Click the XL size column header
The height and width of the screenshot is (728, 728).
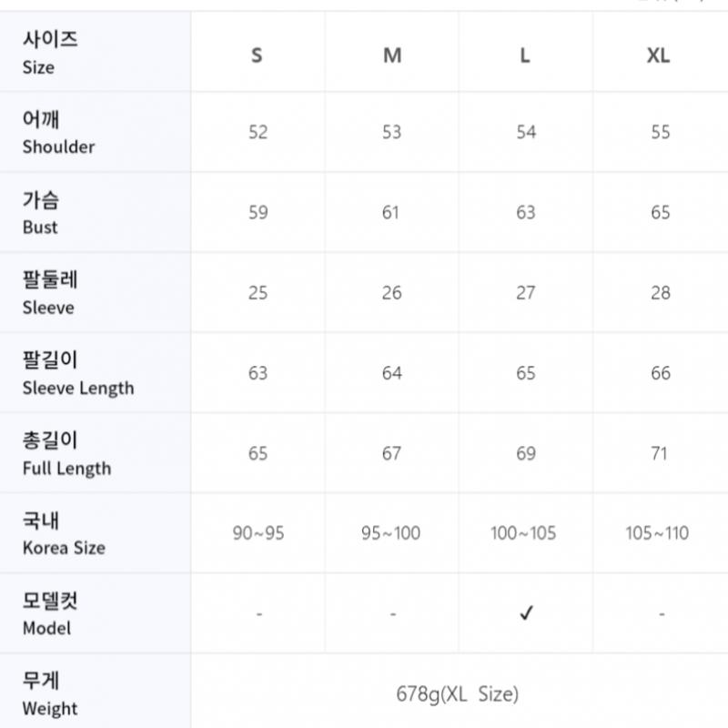point(659,56)
